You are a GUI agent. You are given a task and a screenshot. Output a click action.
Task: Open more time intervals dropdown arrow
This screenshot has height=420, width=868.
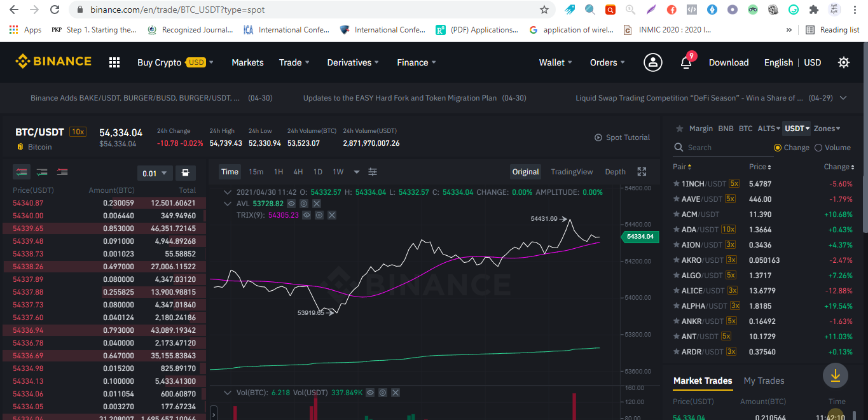click(357, 172)
